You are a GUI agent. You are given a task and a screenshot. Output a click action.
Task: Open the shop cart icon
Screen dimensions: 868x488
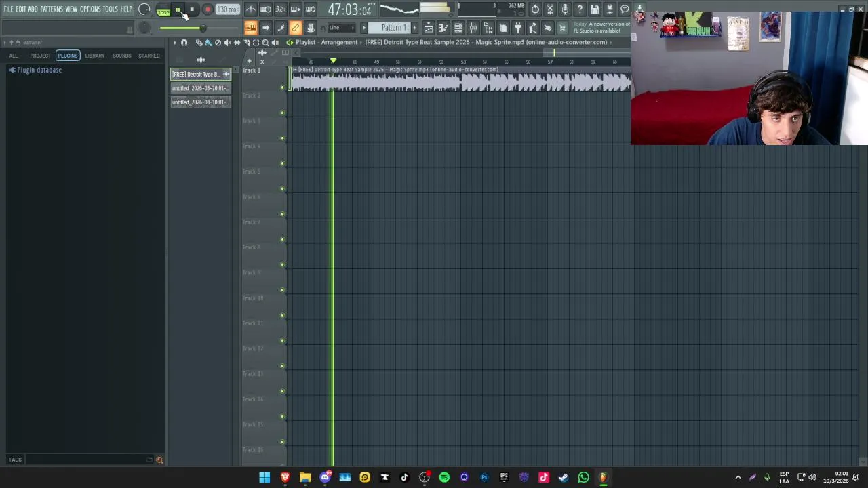pyautogui.click(x=561, y=28)
